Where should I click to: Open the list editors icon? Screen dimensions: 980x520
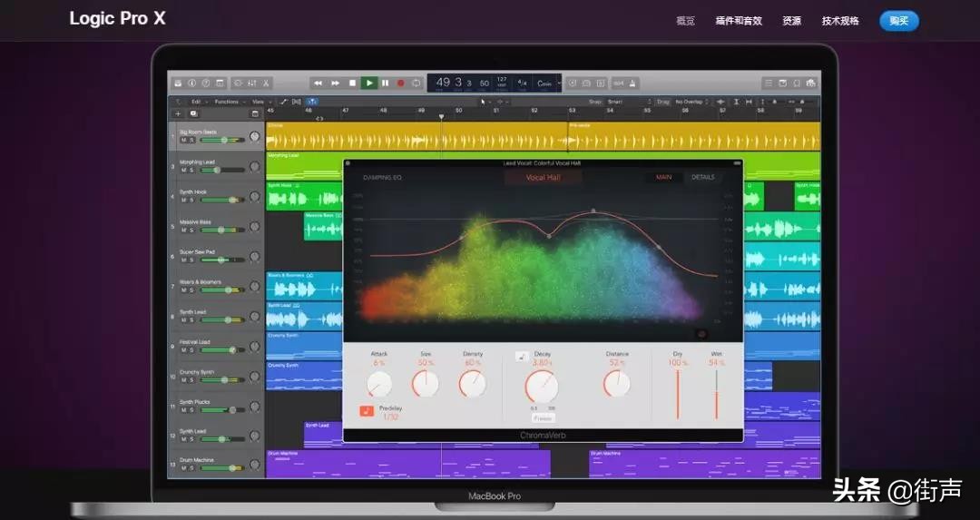click(769, 83)
